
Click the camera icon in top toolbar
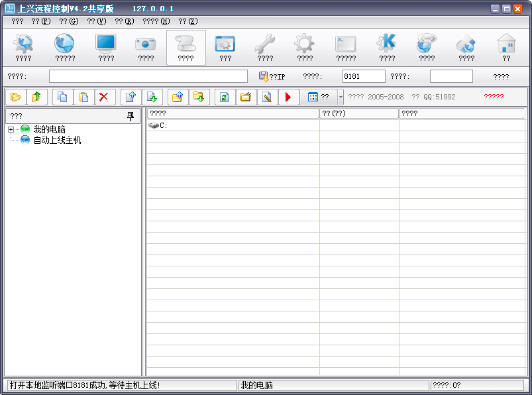coord(146,47)
